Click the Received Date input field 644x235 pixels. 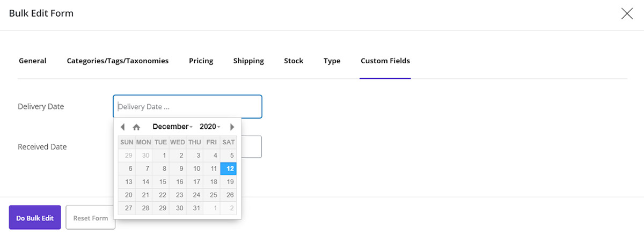pos(251,147)
